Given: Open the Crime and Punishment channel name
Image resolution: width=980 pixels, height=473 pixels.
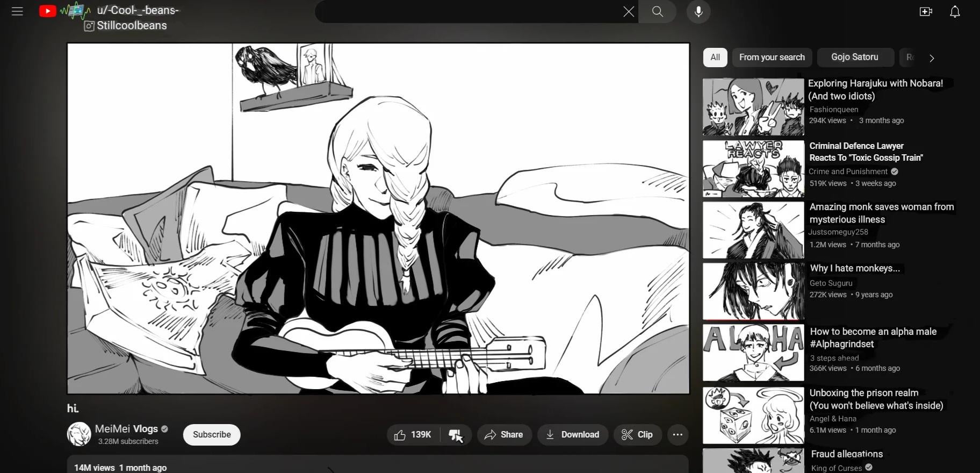Looking at the screenshot, I should [848, 171].
